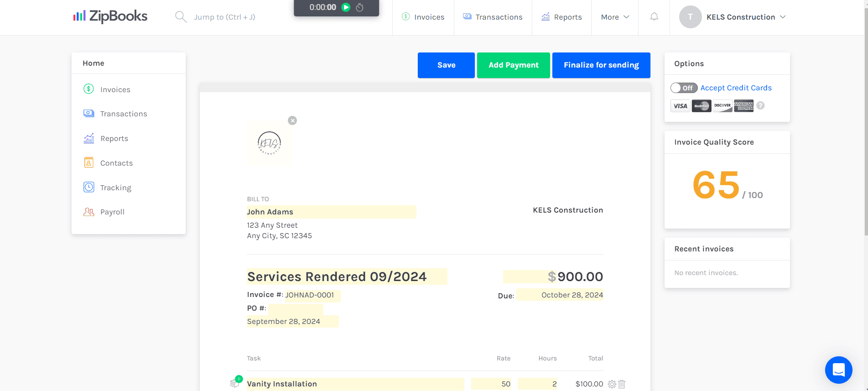
Task: Click the MasterCard icon
Action: point(702,106)
